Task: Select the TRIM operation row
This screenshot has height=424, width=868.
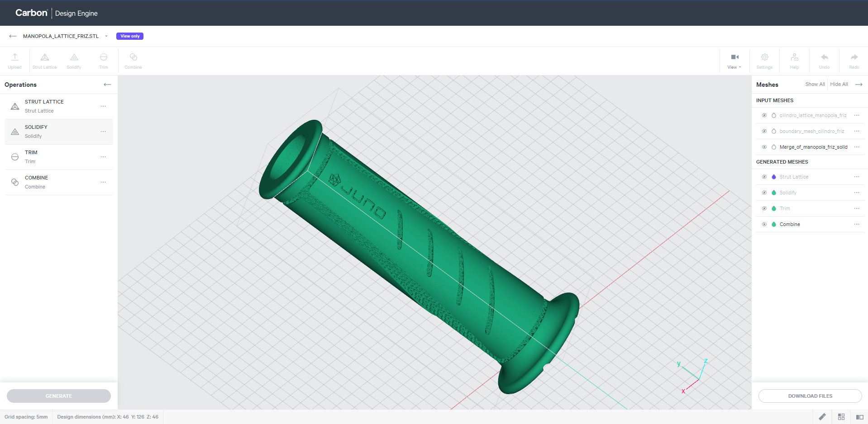Action: pyautogui.click(x=59, y=157)
